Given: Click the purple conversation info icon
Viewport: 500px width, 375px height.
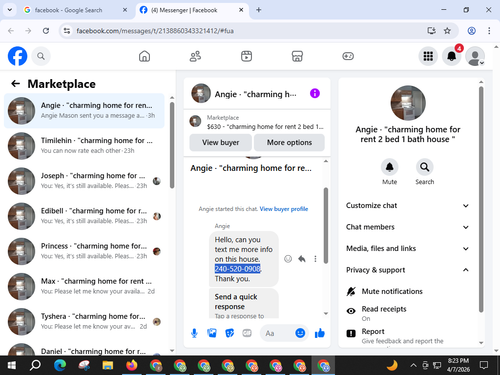Looking at the screenshot, I should pyautogui.click(x=315, y=93).
